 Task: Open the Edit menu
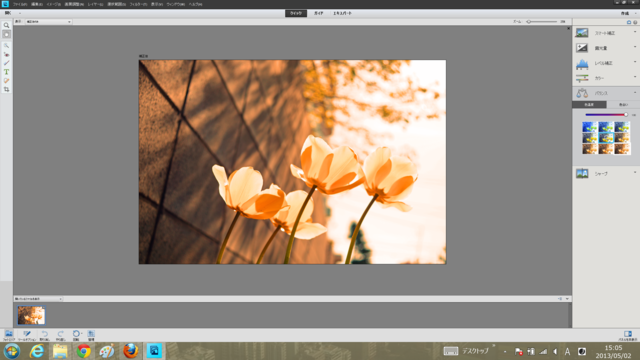pyautogui.click(x=37, y=4)
